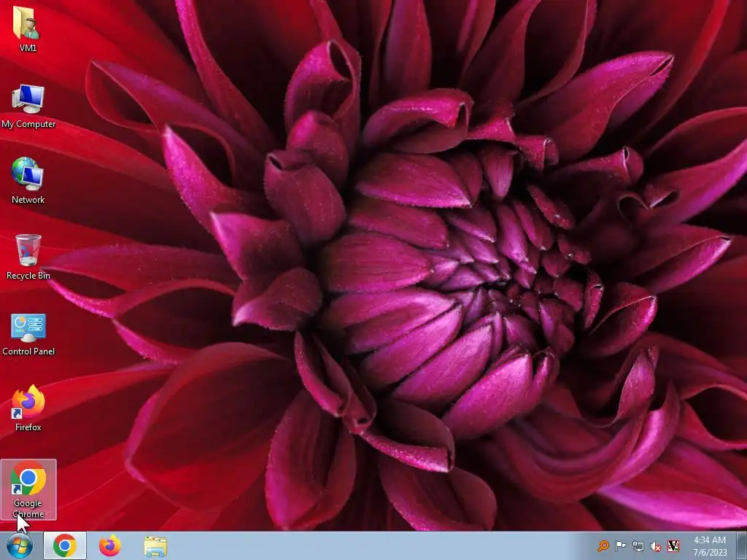This screenshot has width=747, height=560.
Task: Launch Chrome from the taskbar
Action: tap(65, 545)
